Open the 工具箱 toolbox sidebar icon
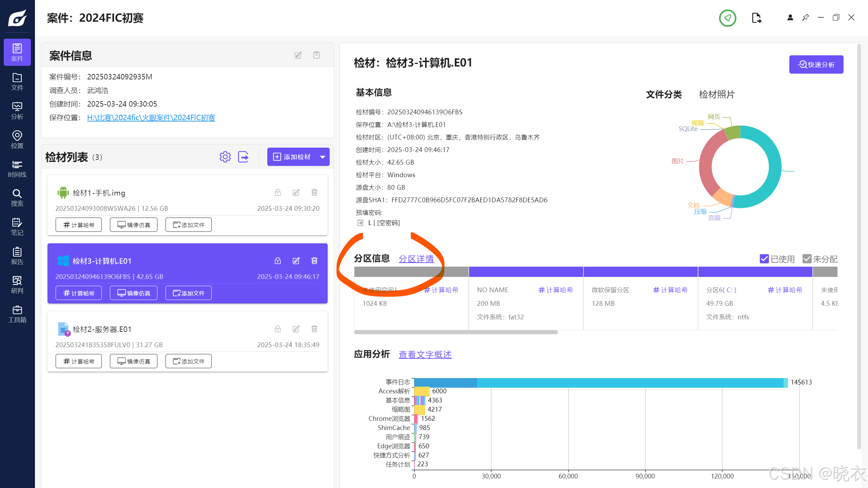 pos(17,314)
